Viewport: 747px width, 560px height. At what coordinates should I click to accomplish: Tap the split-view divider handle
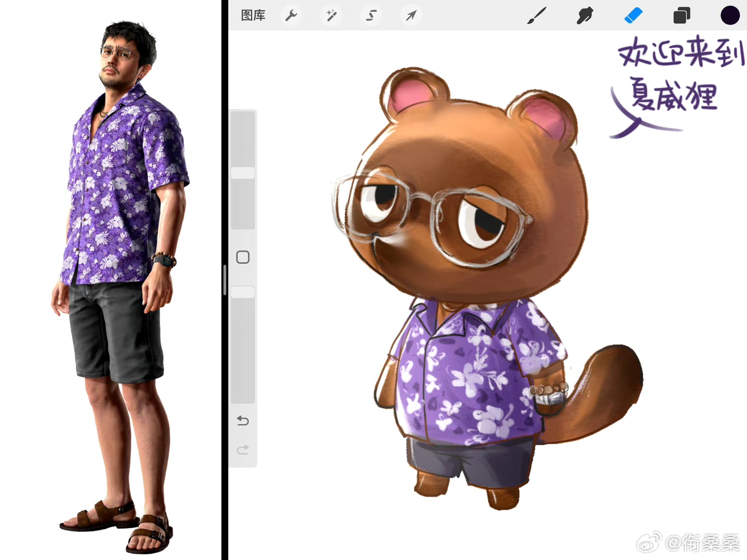[225, 280]
